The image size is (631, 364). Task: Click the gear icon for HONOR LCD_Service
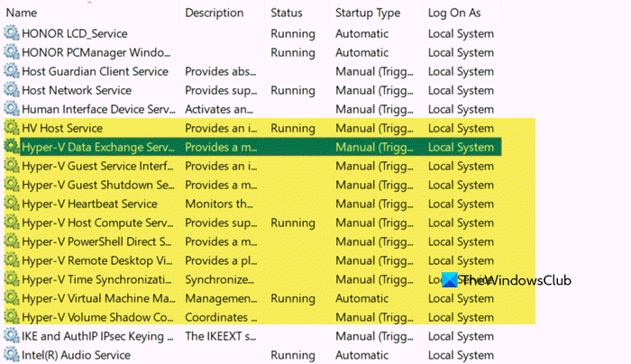tap(11, 33)
